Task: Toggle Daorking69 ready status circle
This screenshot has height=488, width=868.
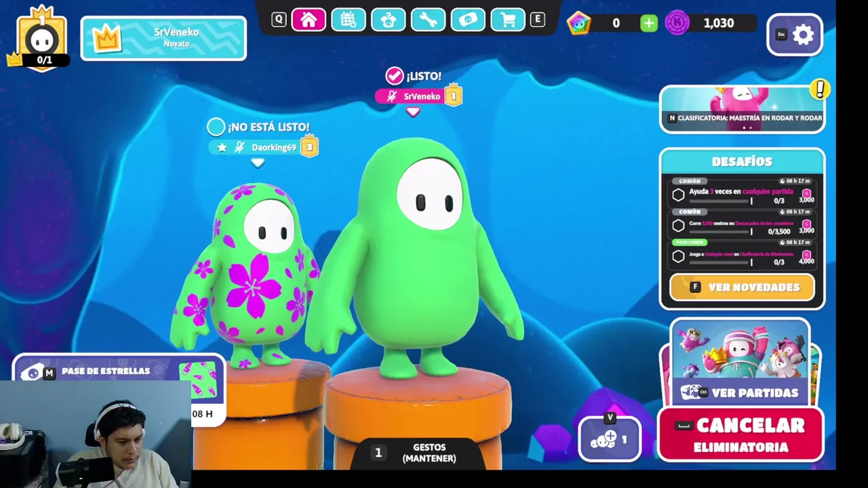Action: [x=216, y=127]
